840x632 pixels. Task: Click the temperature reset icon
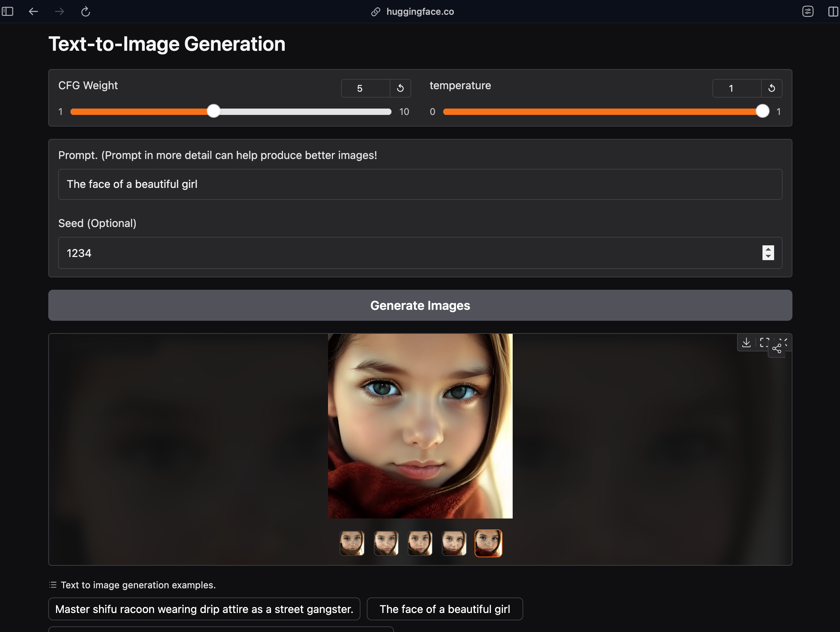coord(772,87)
